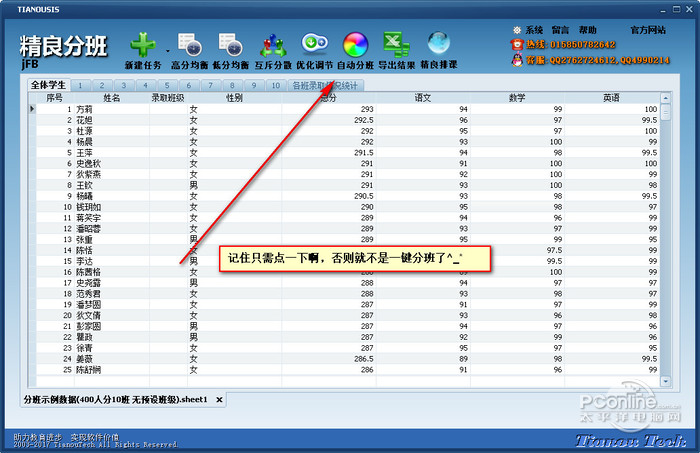This screenshot has height=453, width=700.
Task: Switch to class tab 10
Action: [276, 85]
